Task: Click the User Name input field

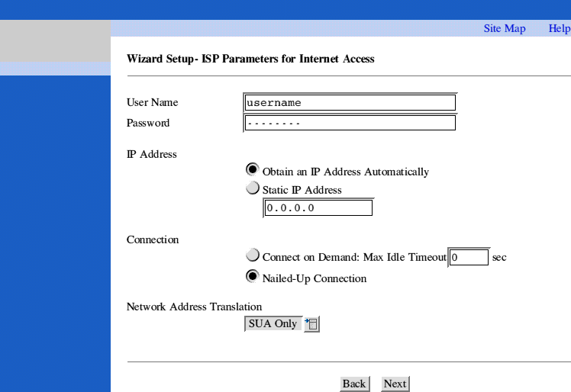Action: [x=350, y=103]
